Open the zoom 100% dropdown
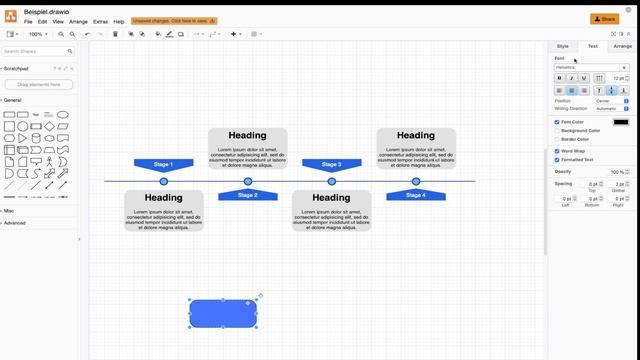The height and width of the screenshot is (360, 640). [x=38, y=34]
